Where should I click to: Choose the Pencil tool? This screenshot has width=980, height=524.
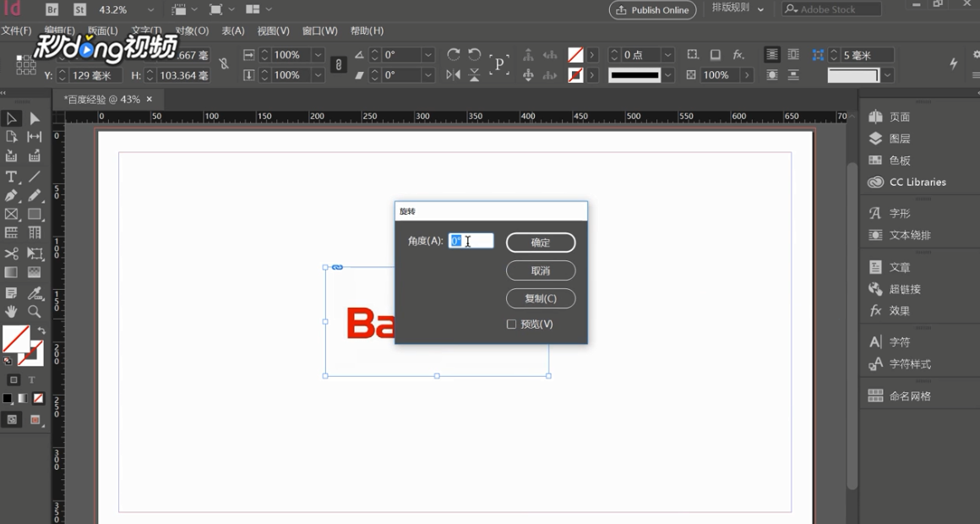tap(35, 196)
